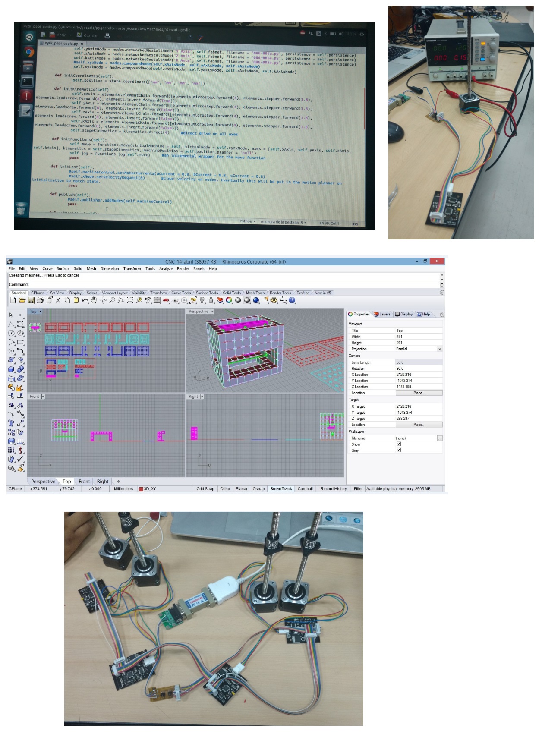Click the blue Help question mark icon
The image size is (542, 756).
(292, 300)
